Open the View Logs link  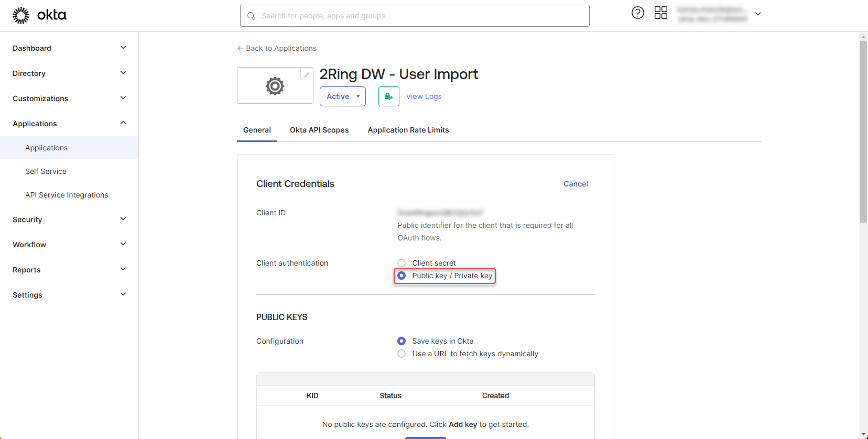click(424, 96)
